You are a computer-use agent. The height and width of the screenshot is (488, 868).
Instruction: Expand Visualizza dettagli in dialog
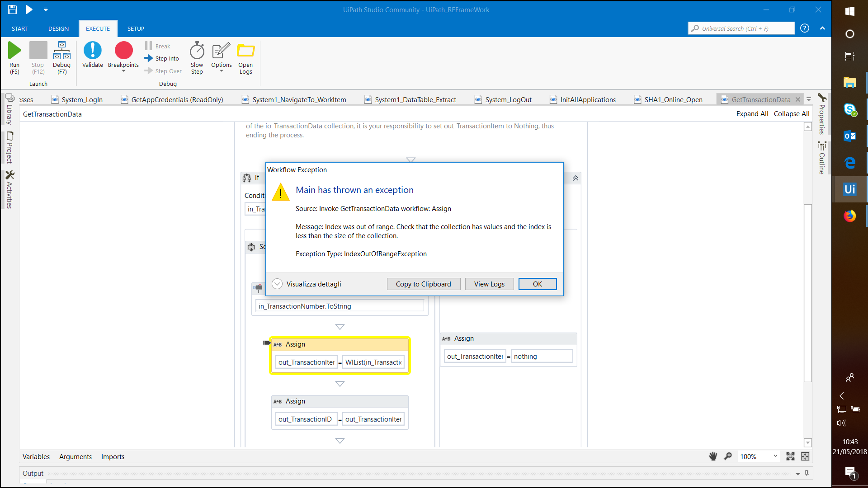tap(277, 284)
